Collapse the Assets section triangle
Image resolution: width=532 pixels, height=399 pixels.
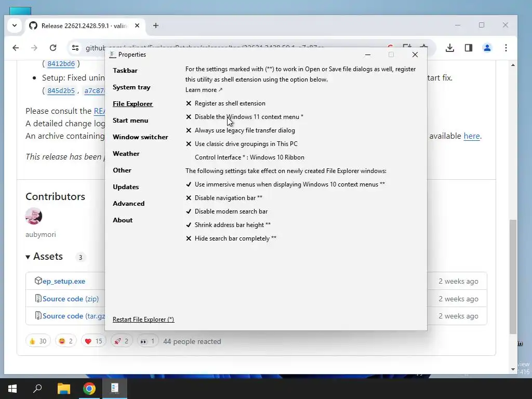[x=28, y=257]
